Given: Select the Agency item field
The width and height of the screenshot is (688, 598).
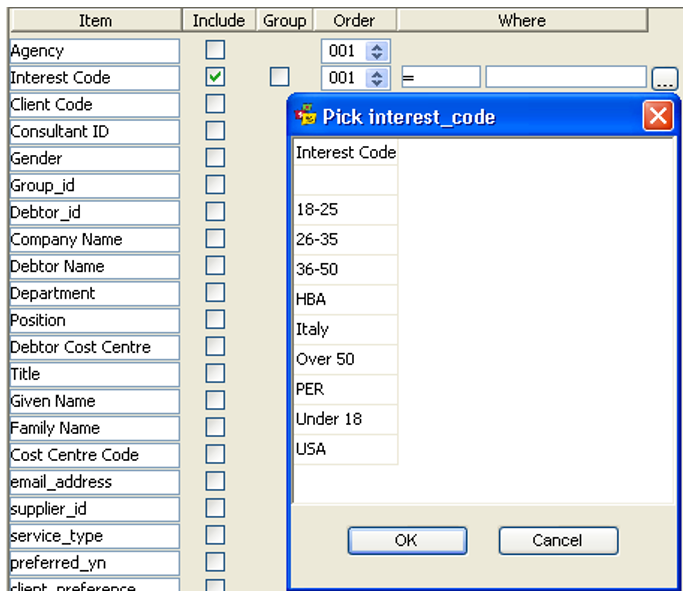Looking at the screenshot, I should pos(95,51).
